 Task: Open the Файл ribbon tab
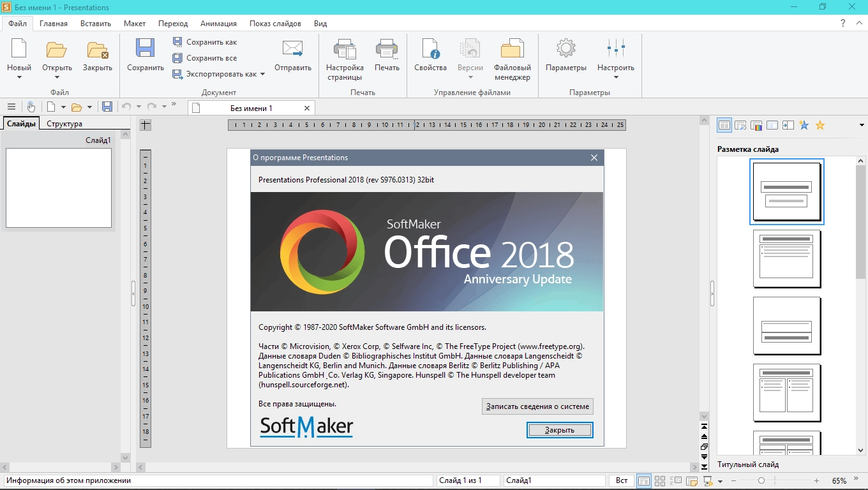(17, 24)
